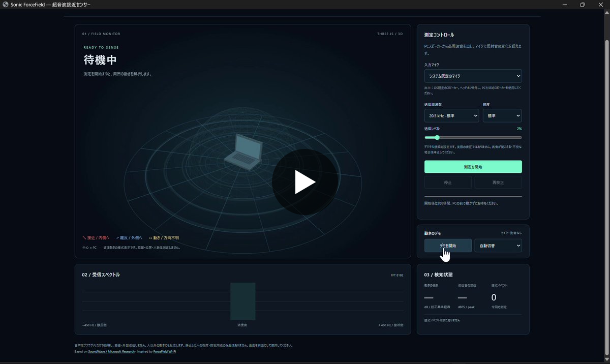Open the 入力マイク microphone dropdown
Viewport: 610px width, 364px height.
click(x=473, y=76)
